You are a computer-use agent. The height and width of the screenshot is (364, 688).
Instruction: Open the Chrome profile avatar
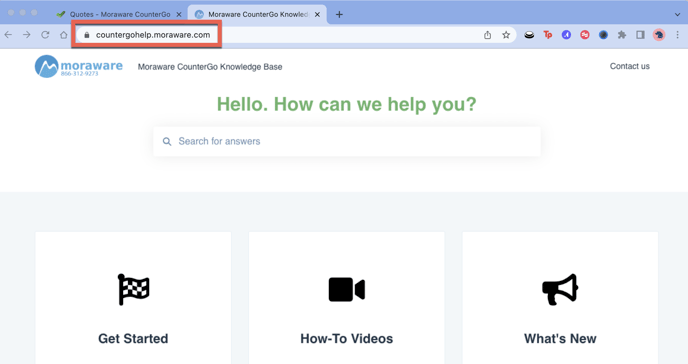coord(659,35)
